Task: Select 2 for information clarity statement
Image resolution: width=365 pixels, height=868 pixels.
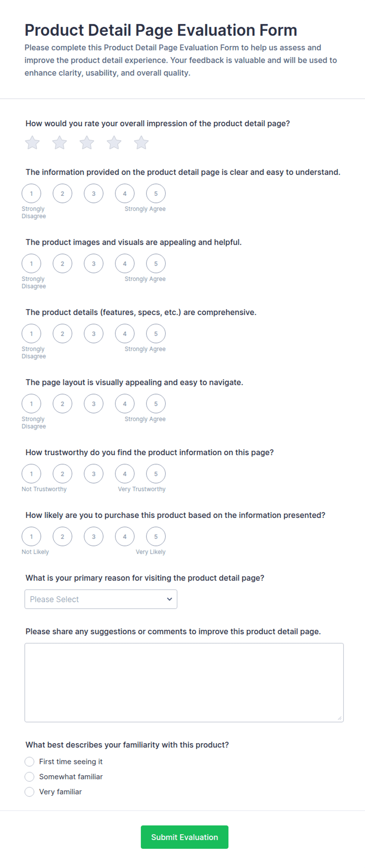Action: 62,193
